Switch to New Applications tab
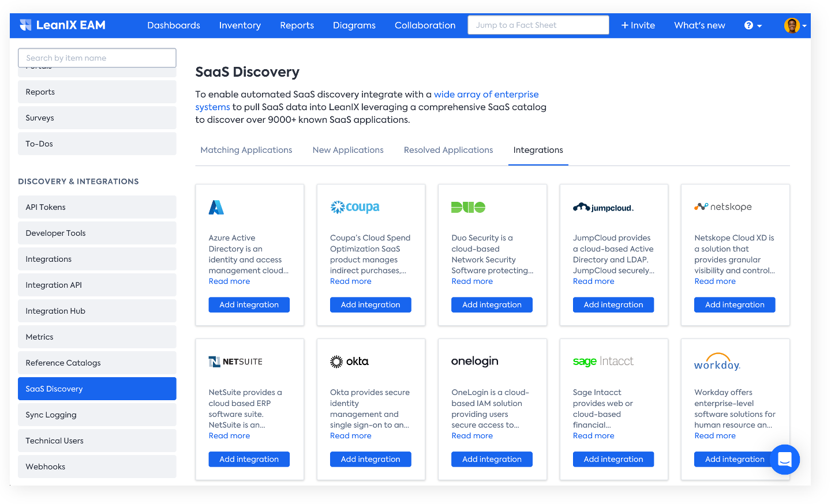The height and width of the screenshot is (504, 831). coord(348,150)
